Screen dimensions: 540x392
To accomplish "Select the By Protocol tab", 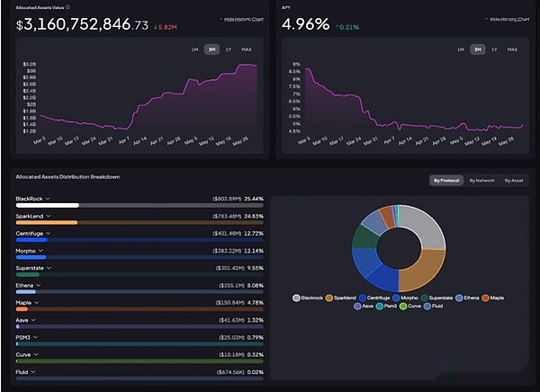I will [446, 181].
